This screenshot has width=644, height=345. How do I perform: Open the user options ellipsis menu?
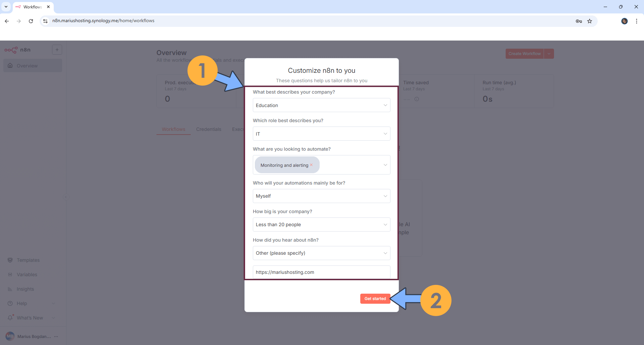[56, 336]
